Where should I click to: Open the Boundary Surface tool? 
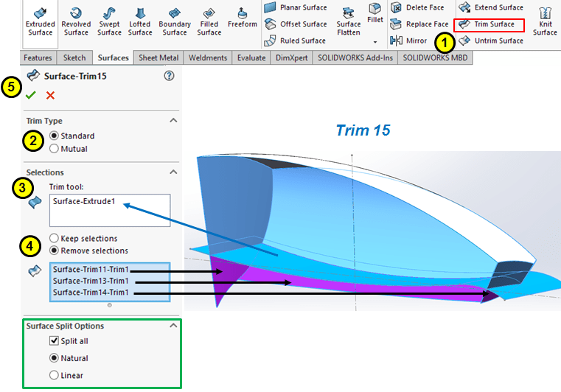pos(175,21)
